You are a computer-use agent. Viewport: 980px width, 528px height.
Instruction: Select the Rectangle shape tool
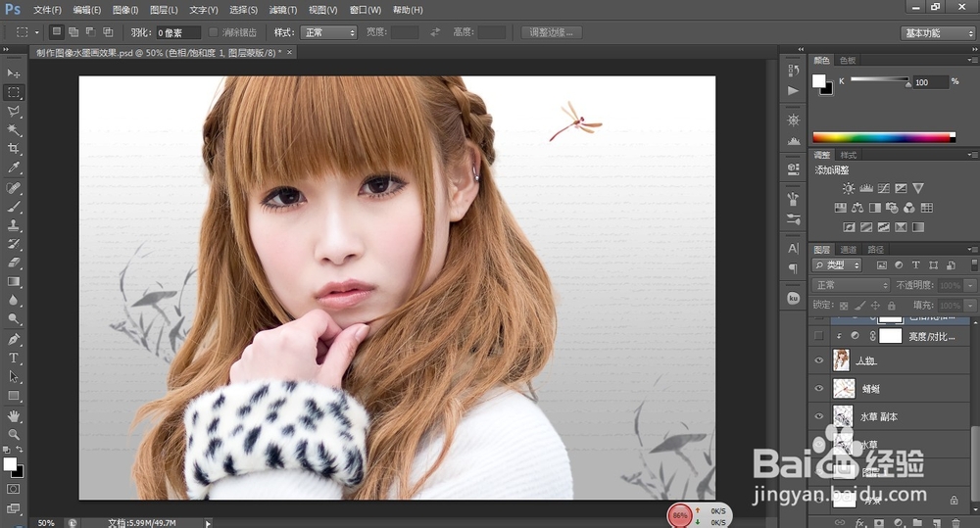(x=13, y=396)
